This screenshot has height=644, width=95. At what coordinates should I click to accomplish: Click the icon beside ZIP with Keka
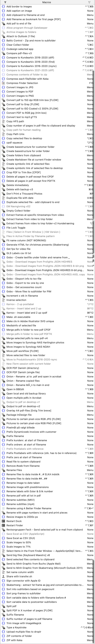pyautogui.click(x=3, y=640)
